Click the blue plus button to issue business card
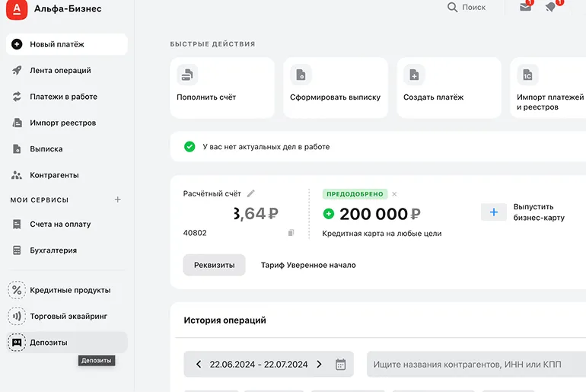The height and width of the screenshot is (392, 586). (x=494, y=212)
